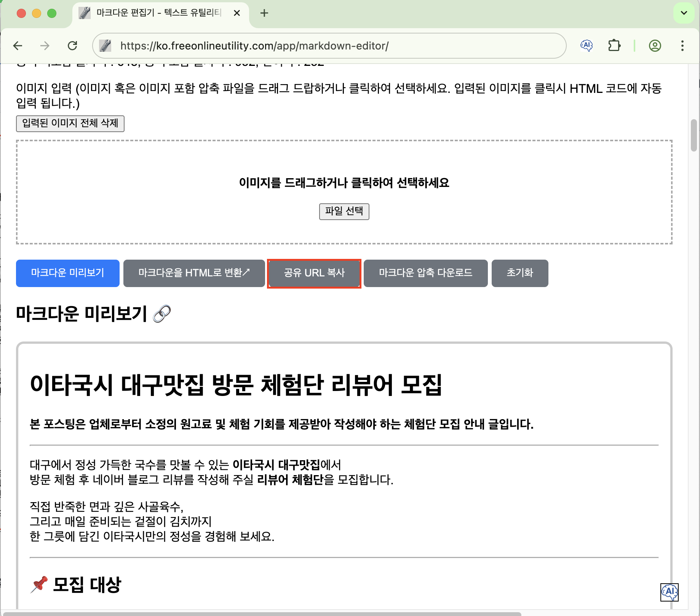The width and height of the screenshot is (700, 616).
Task: Click the floating AI icon at bottom right
Action: coord(669,592)
